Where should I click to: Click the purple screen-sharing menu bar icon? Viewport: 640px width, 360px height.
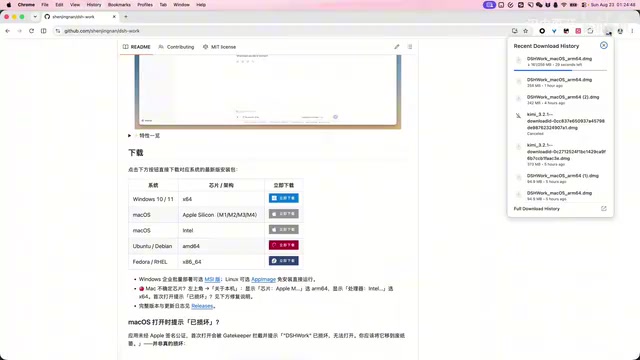point(489,5)
